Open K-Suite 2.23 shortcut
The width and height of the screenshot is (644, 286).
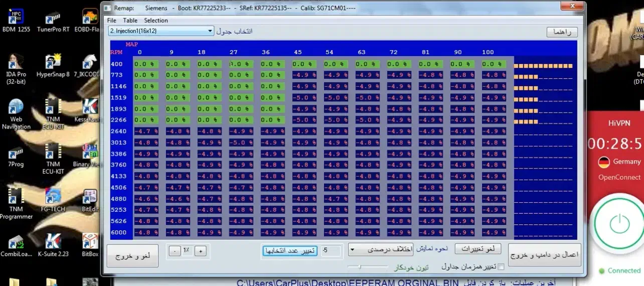point(53,242)
